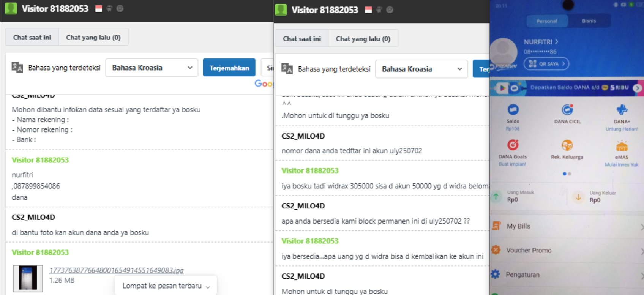This screenshot has height=295, width=644.
Task: Open the DANA CICIL icon
Action: 567,109
